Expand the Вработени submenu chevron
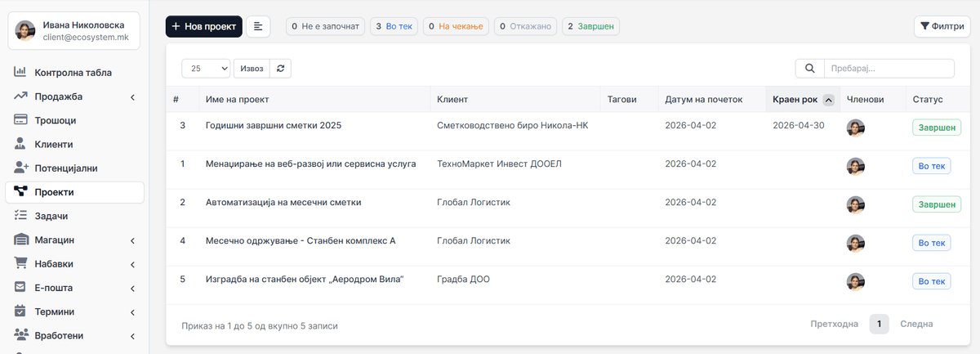The height and width of the screenshot is (354, 980). point(132,336)
